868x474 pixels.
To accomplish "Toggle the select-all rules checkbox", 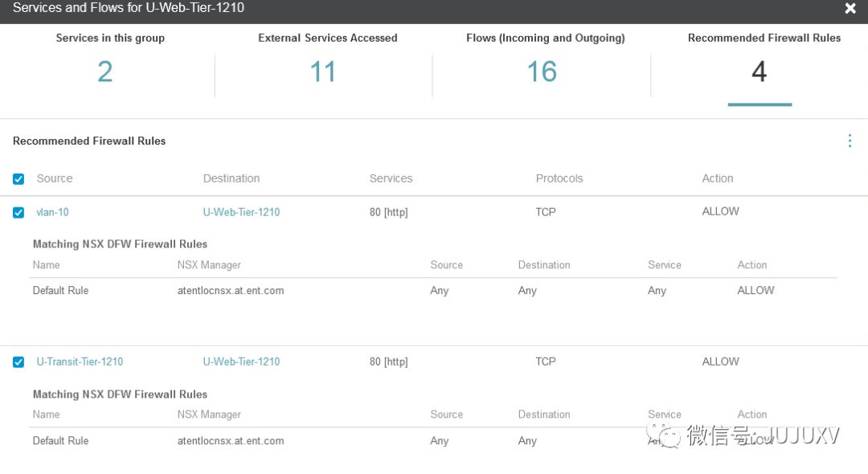I will tap(18, 179).
